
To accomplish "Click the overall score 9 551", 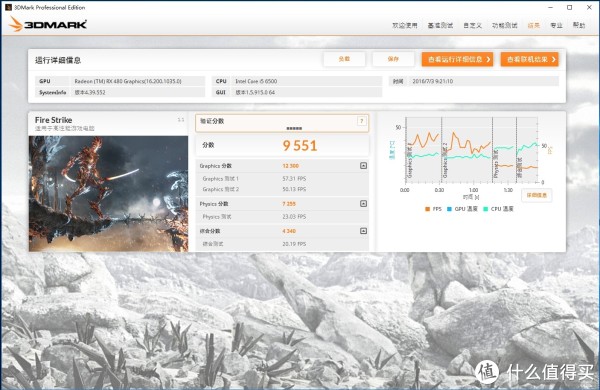I will pyautogui.click(x=300, y=145).
